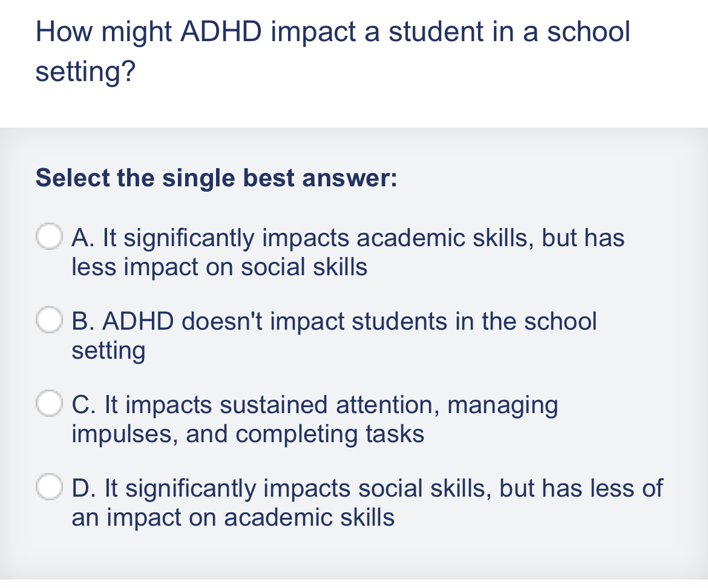Select radio button for answer C
This screenshot has height=588, width=708.
pyautogui.click(x=50, y=404)
